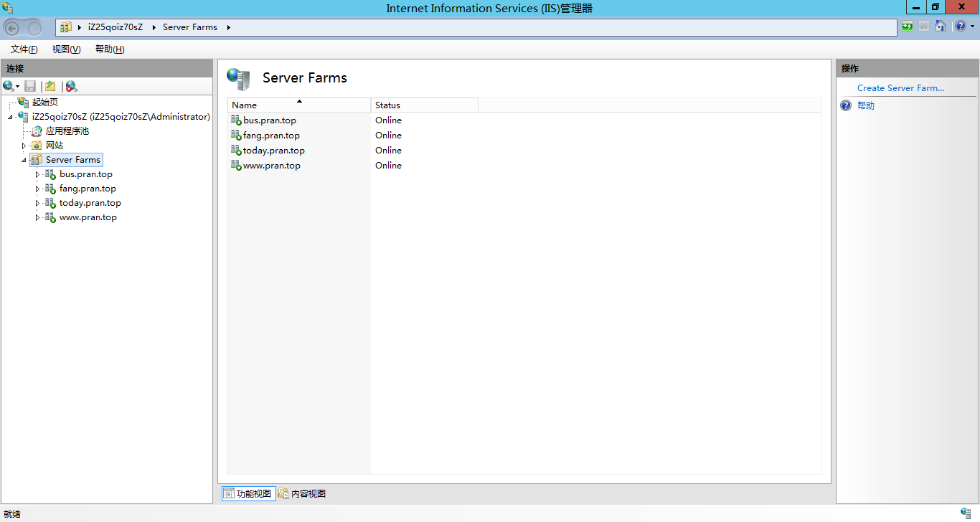
Task: Collapse the Server Farms tree node
Action: click(x=24, y=160)
